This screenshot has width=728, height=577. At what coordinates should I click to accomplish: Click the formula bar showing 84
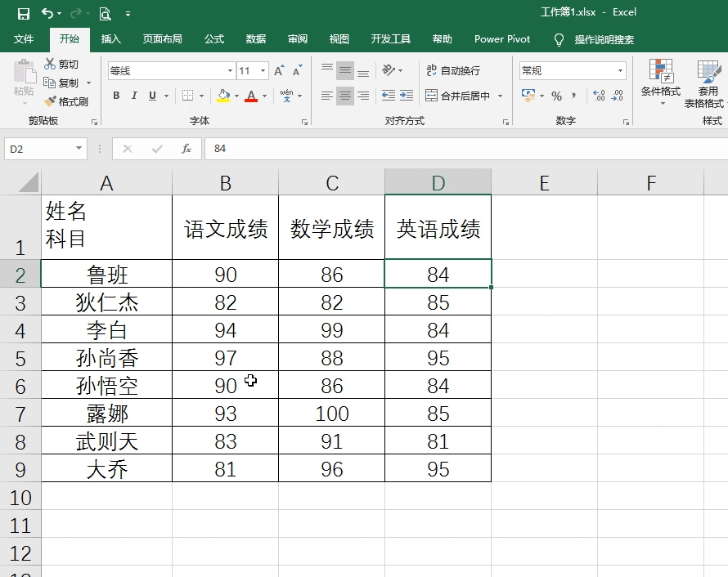466,149
